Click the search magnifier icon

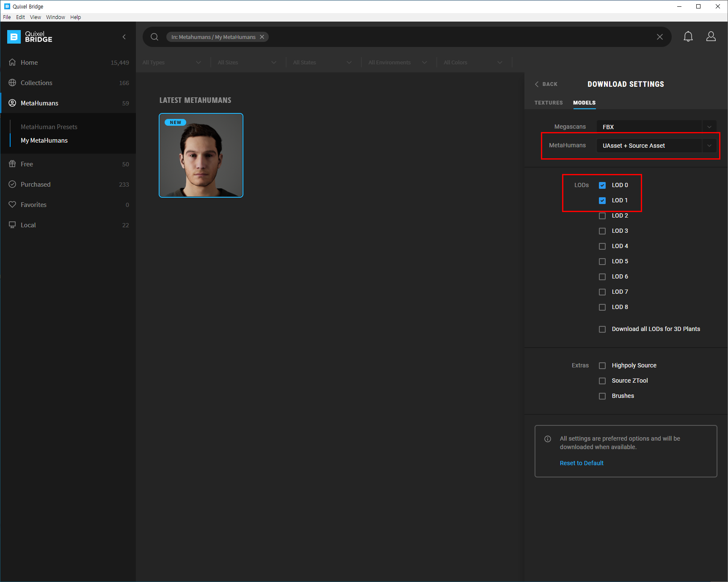[154, 37]
